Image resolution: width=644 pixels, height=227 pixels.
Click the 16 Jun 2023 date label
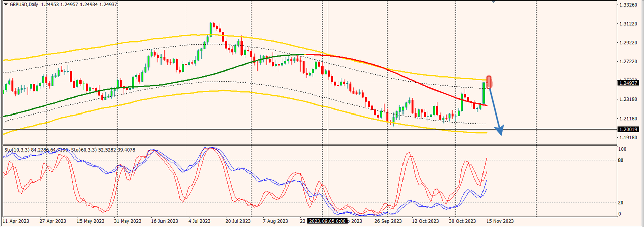pyautogui.click(x=165, y=221)
